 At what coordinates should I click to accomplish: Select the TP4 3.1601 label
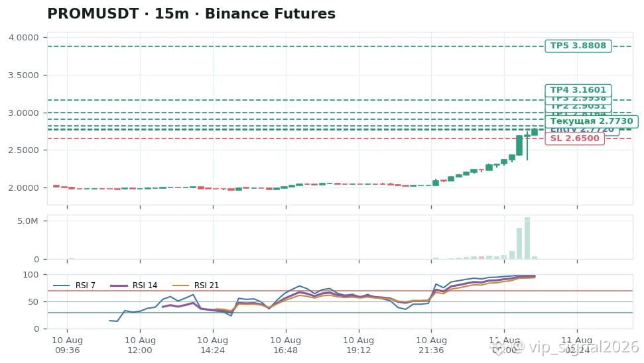pyautogui.click(x=578, y=90)
